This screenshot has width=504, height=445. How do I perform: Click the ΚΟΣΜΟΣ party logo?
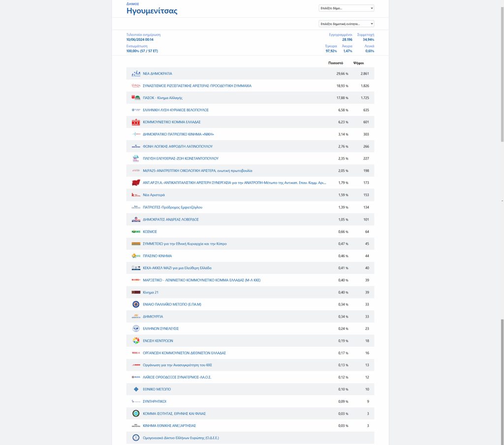pyautogui.click(x=136, y=231)
